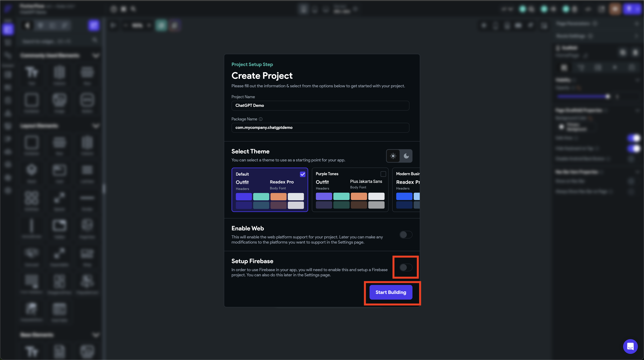This screenshot has width=644, height=360.
Task: Uncheck the Default theme checkbox
Action: pos(302,174)
